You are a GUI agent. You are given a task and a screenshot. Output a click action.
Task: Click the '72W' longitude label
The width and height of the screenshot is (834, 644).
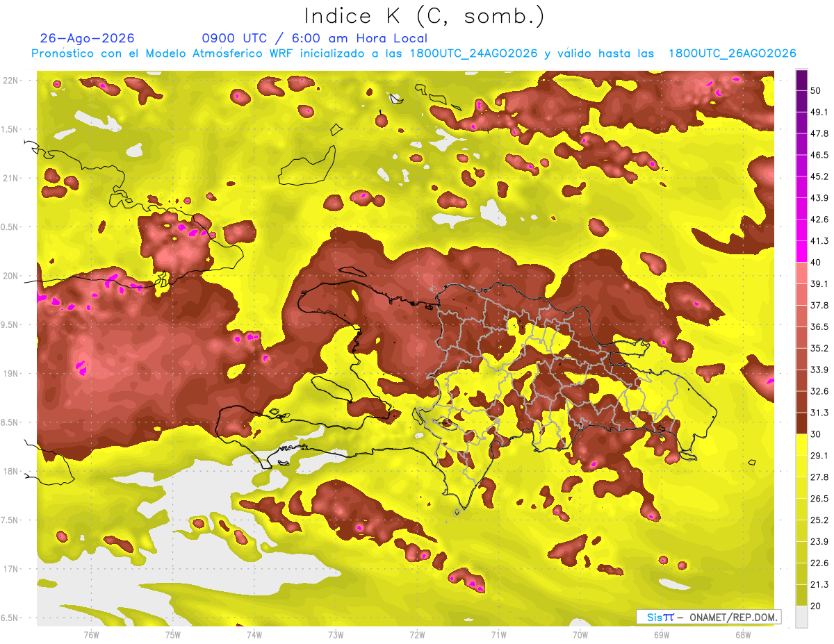point(417,635)
